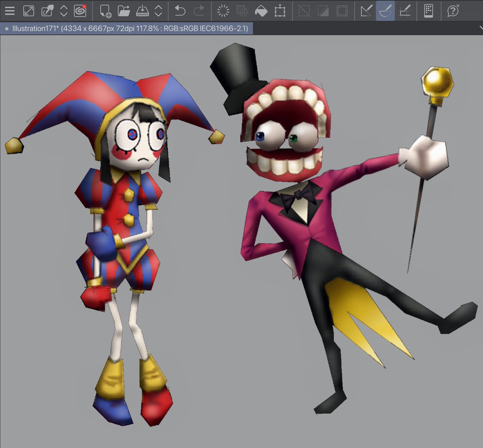Viewport: 483px width, 448px height.
Task: Save the illustration with the Save icon
Action: click(x=142, y=11)
